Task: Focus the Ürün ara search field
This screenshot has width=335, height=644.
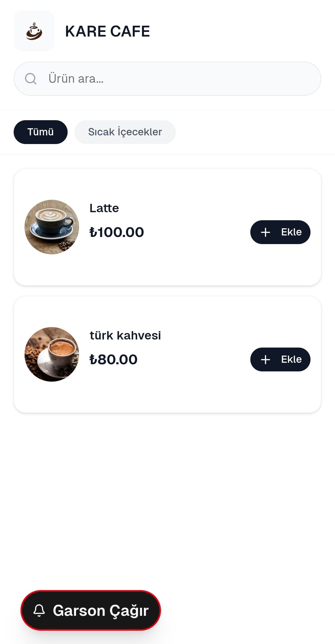Action: [x=180, y=79]
